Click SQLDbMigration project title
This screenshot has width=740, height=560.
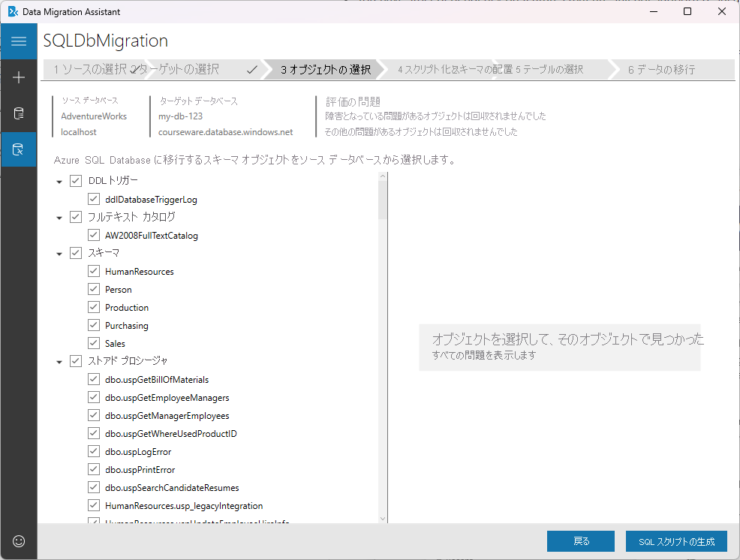[105, 41]
